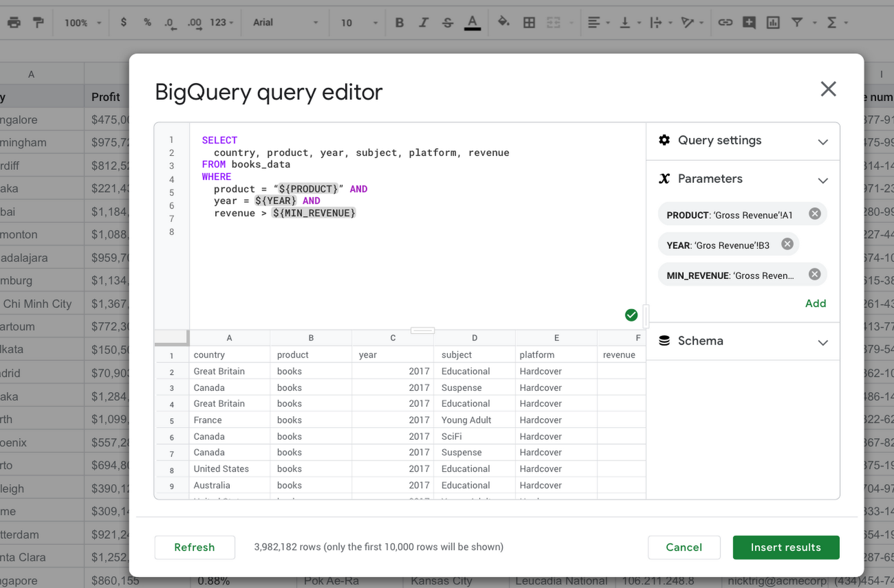
Task: Open the 100% zoom dropdown
Action: click(83, 23)
